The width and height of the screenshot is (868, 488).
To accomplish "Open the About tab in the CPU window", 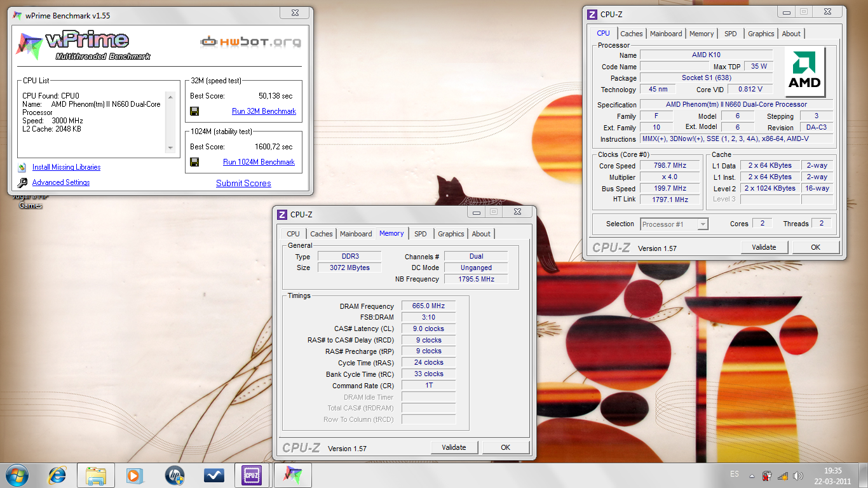I will tap(791, 34).
